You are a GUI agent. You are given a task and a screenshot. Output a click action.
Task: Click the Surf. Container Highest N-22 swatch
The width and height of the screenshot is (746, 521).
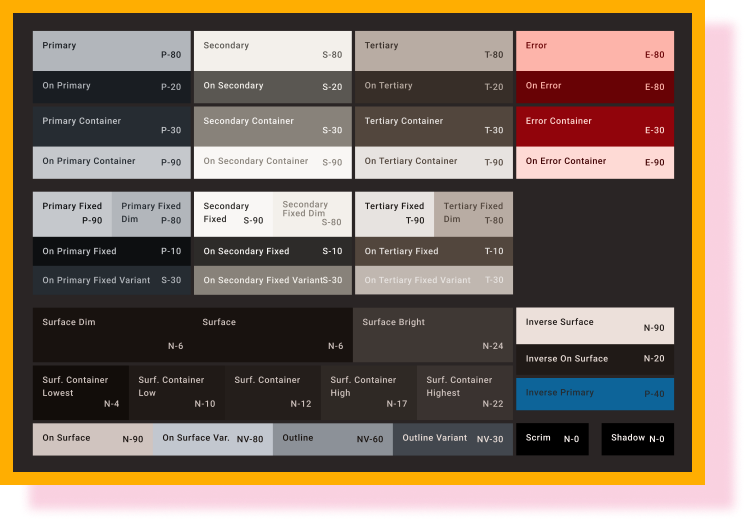point(465,392)
